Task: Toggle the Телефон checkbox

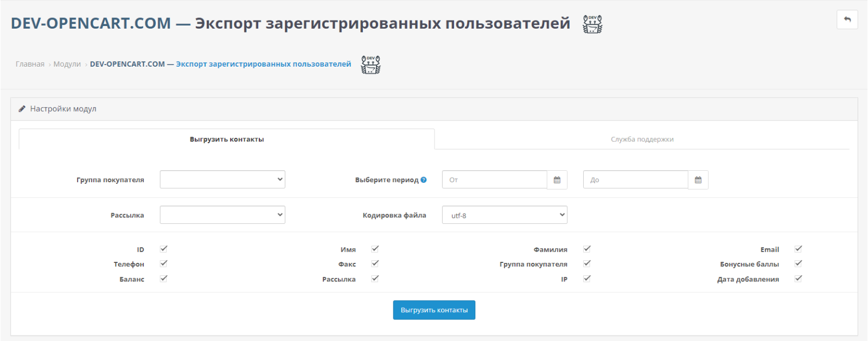Action: pos(164,263)
